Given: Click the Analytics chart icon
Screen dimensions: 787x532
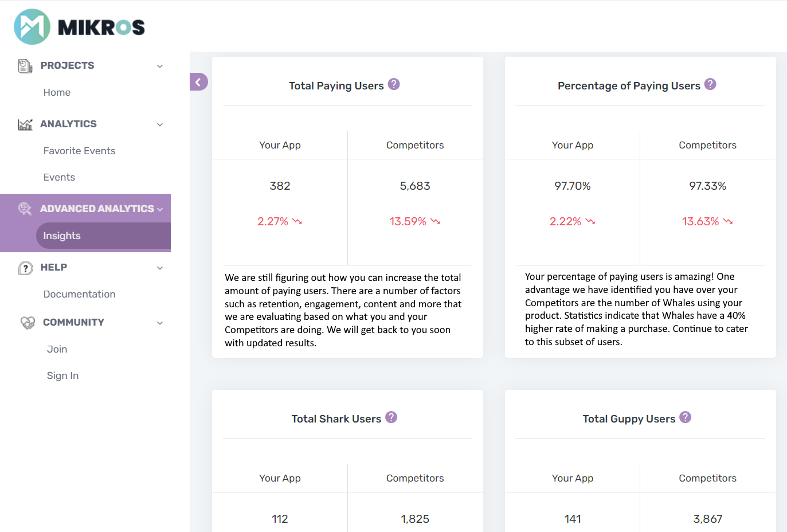Looking at the screenshot, I should coord(25,124).
